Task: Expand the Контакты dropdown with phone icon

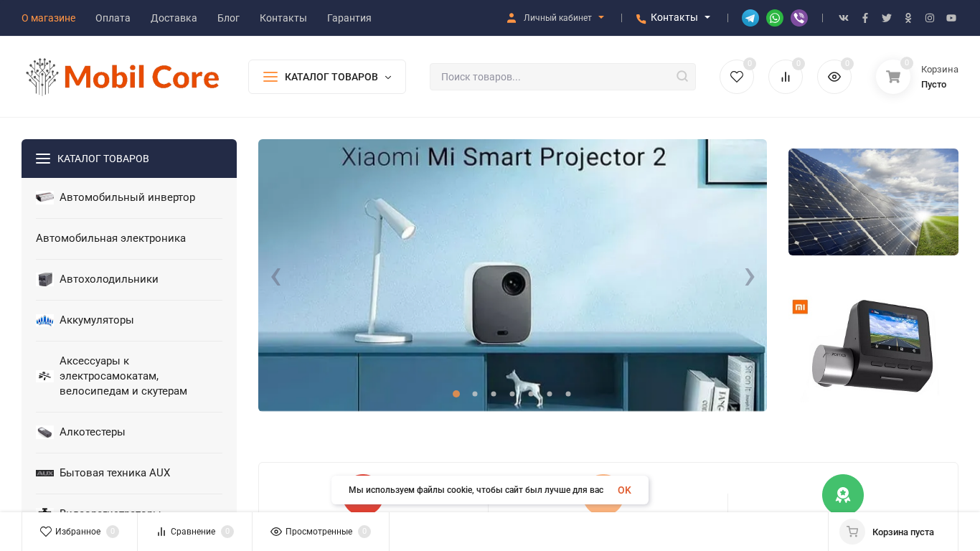Action: [x=673, y=18]
